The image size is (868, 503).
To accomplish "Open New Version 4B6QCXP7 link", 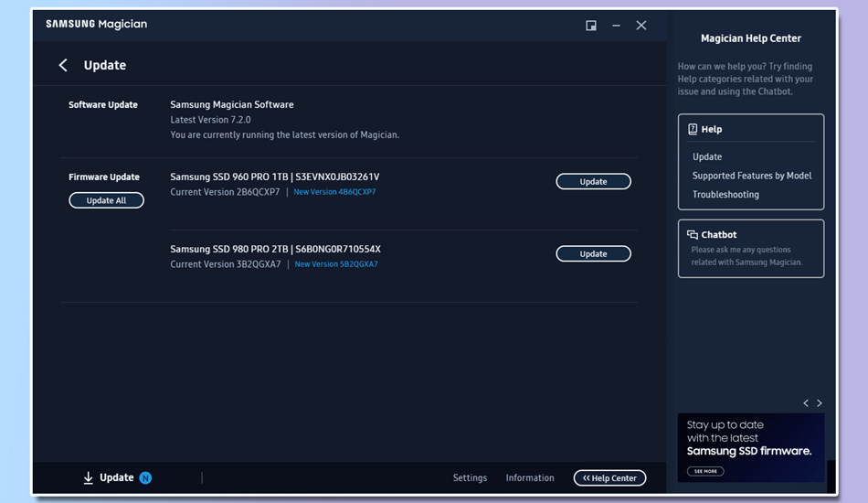I will point(334,192).
